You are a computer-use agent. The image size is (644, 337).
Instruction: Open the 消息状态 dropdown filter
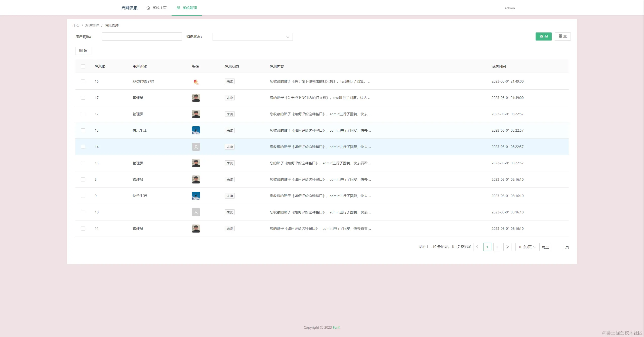click(x=252, y=37)
